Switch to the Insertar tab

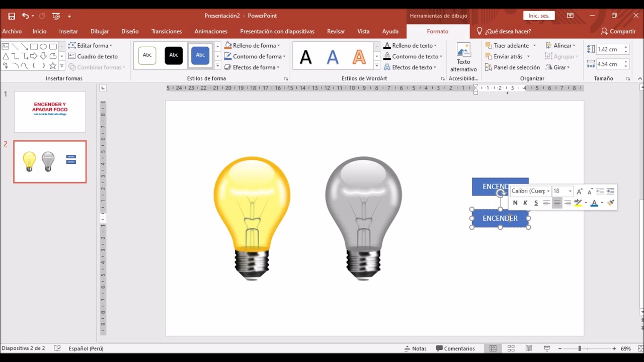pyautogui.click(x=68, y=31)
